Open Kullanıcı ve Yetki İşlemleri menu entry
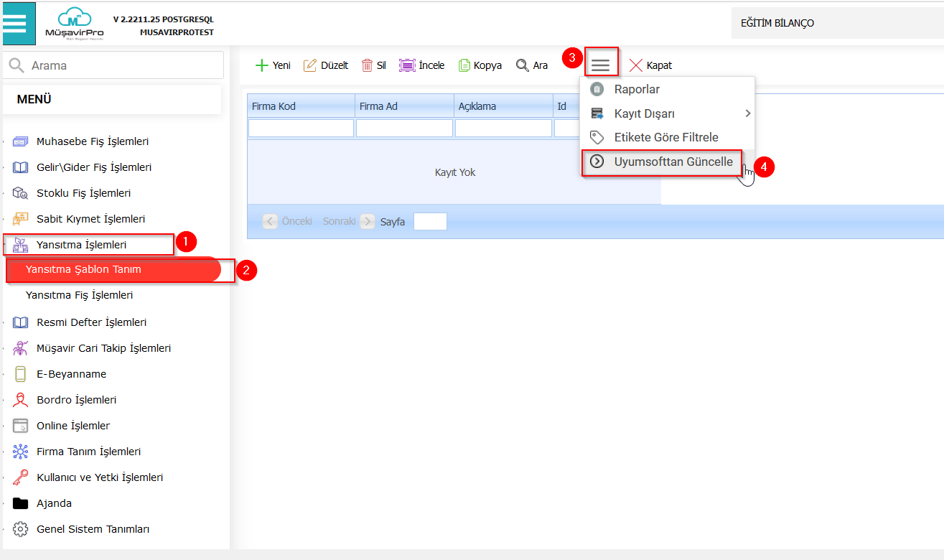Image resolution: width=944 pixels, height=560 pixels. 100,477
